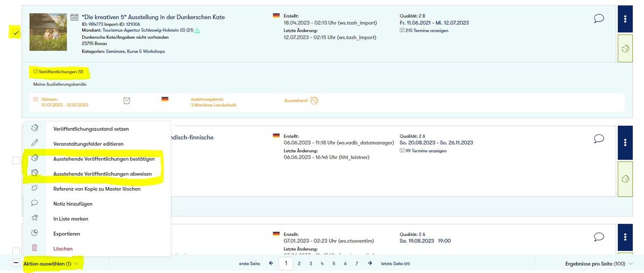Expand Ergebnisse pro Seite dropdown

point(598,264)
